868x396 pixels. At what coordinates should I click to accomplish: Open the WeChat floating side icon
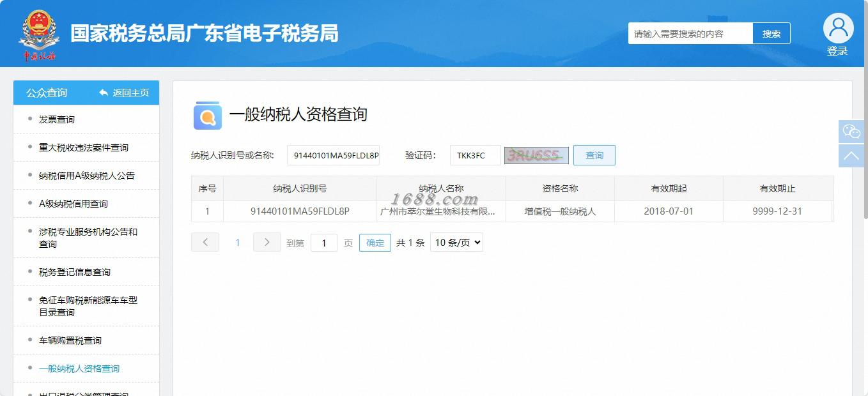pos(851,132)
